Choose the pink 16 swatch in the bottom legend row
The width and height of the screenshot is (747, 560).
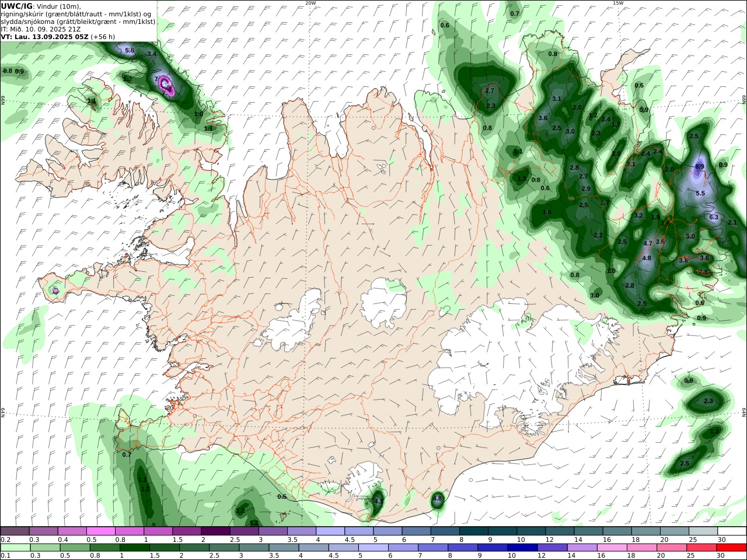point(611,548)
